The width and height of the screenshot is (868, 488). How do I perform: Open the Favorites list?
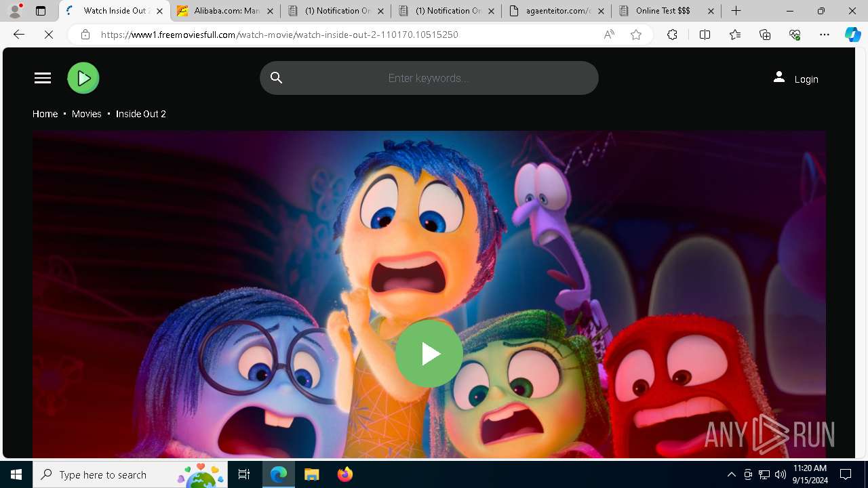tap(735, 35)
